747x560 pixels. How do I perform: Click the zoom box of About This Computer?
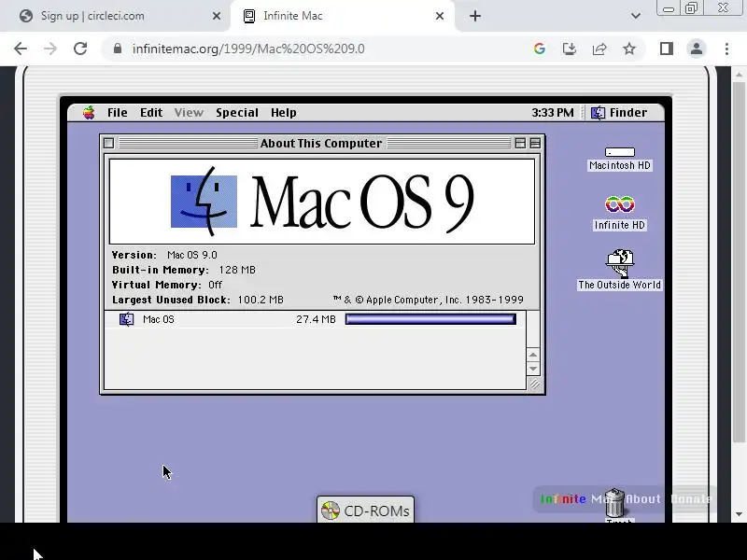(x=520, y=143)
